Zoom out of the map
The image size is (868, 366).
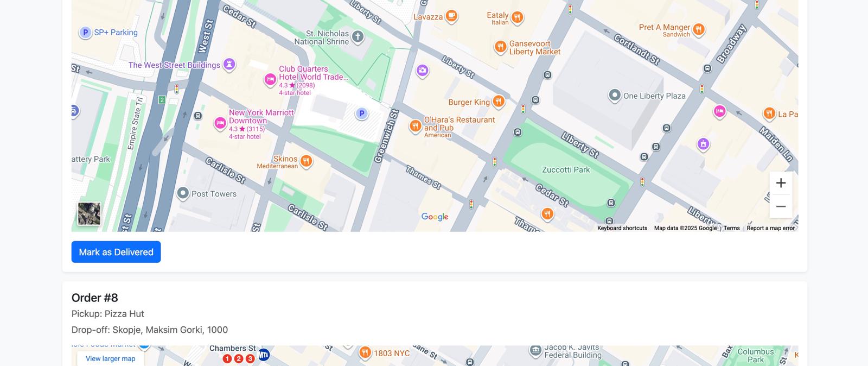click(x=781, y=206)
